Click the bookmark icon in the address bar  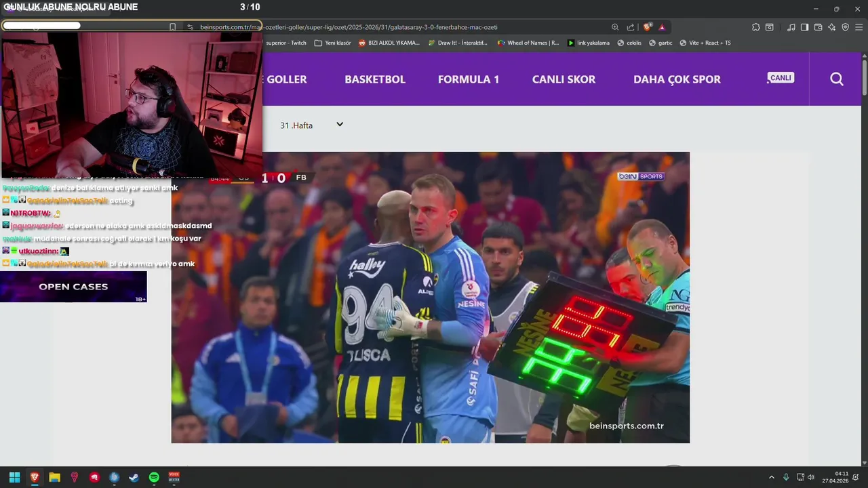point(172,27)
